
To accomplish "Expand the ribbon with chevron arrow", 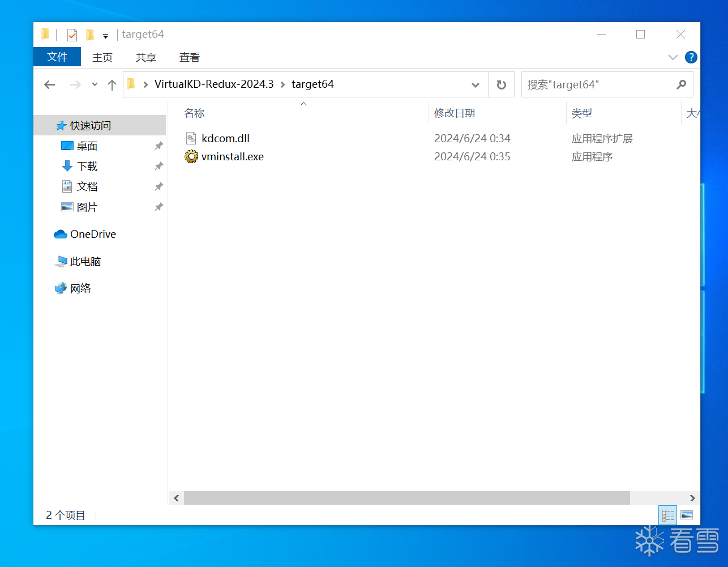I will [x=673, y=57].
